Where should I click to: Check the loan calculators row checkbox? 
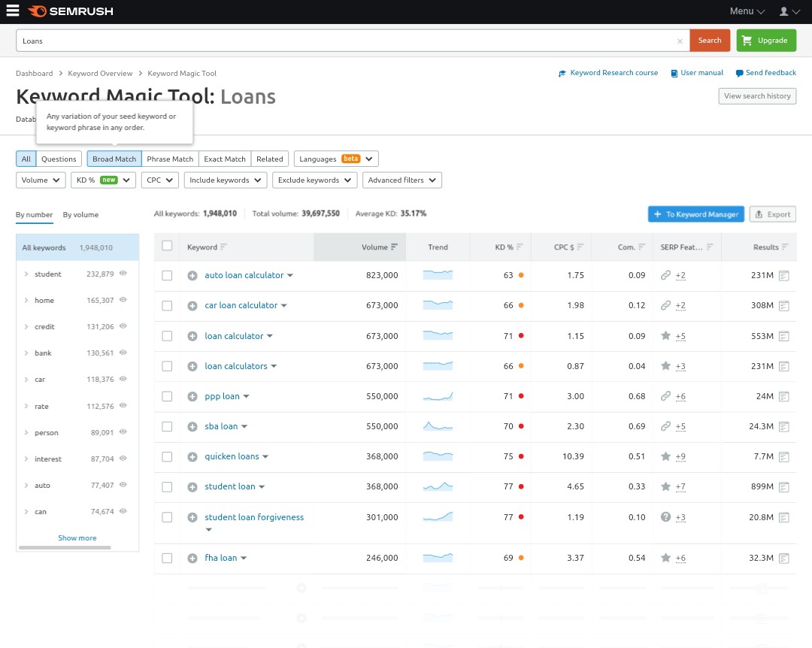coord(167,366)
